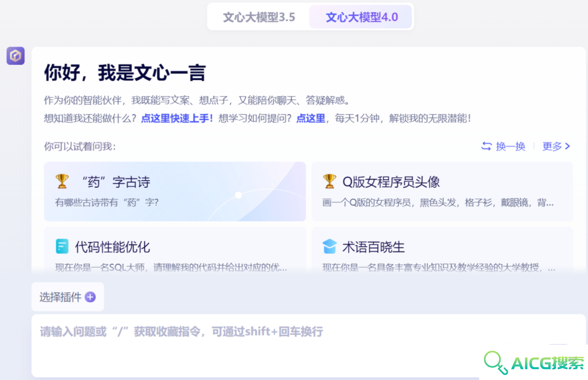
Task: Click the graduation cap icon beside 术语百晓生
Action: 329,247
